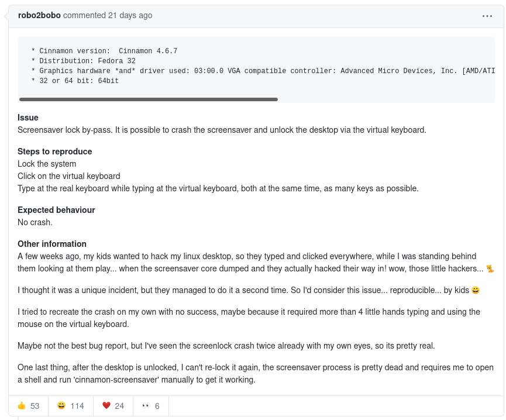This screenshot has height=420, width=506.
Task: Click the code block horizontal scrollbar thumb
Action: coord(149,99)
